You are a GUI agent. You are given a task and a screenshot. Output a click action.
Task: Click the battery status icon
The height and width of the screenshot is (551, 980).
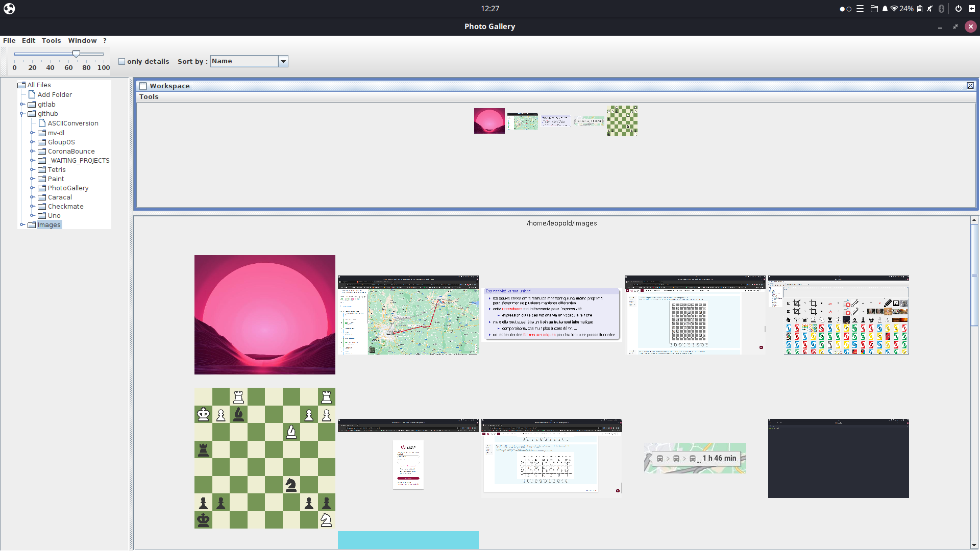click(920, 9)
